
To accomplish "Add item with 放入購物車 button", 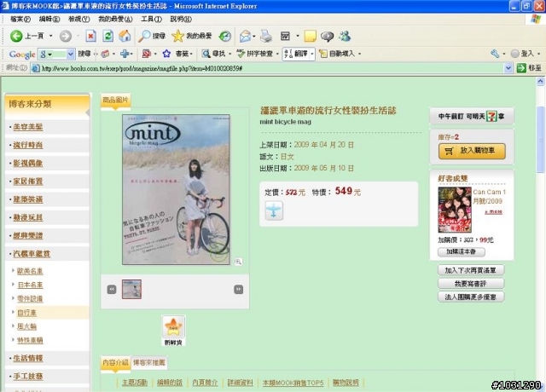I will pos(472,151).
